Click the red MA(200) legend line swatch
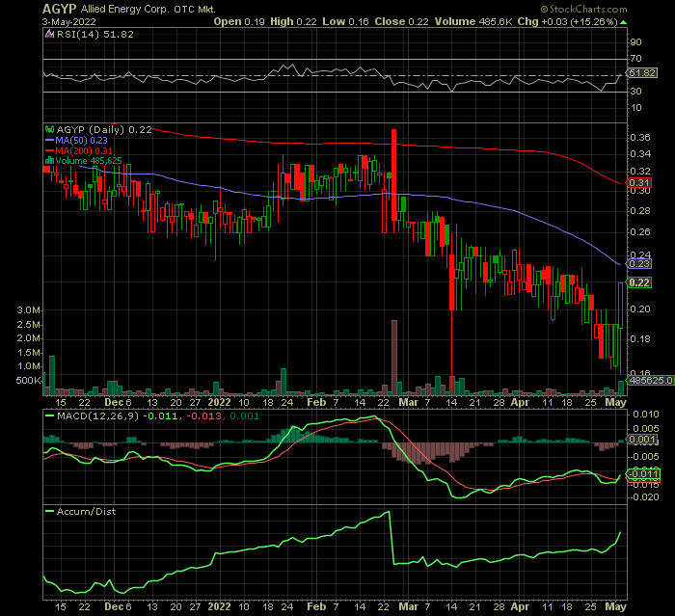 [x=50, y=150]
